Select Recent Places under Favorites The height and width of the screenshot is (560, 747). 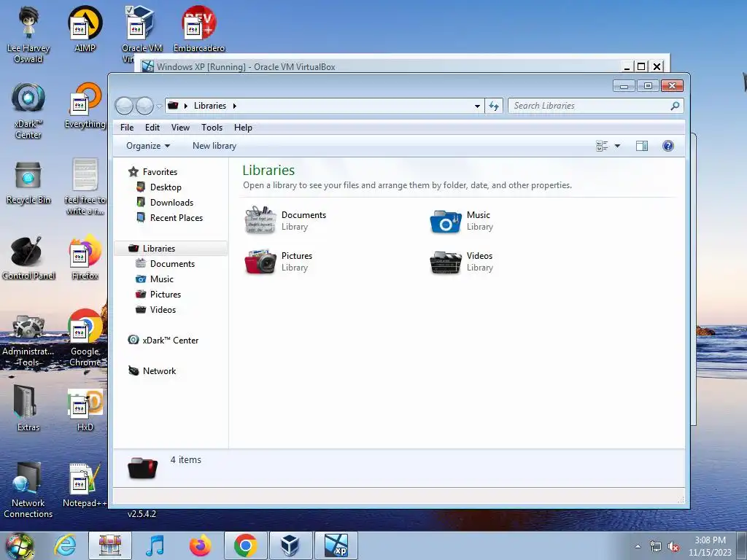169,217
